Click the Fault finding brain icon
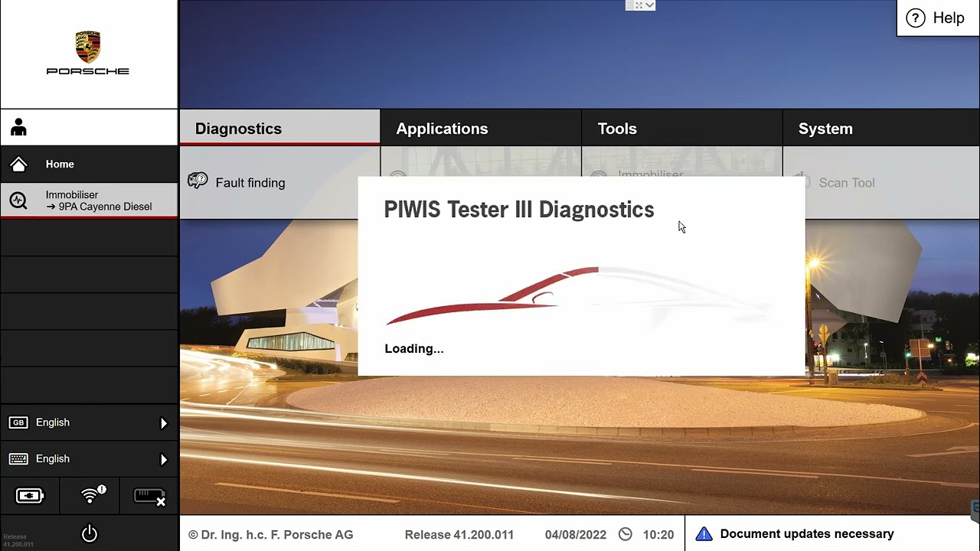 [198, 181]
